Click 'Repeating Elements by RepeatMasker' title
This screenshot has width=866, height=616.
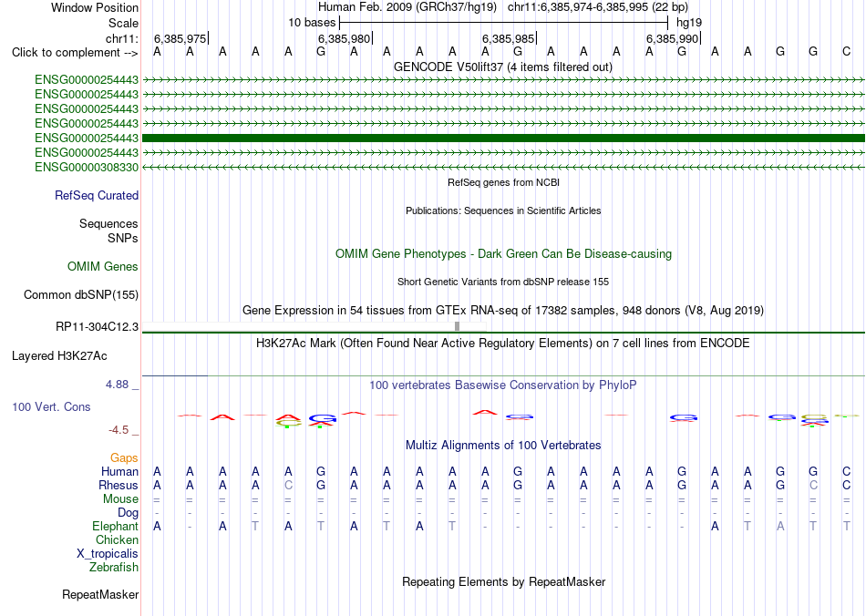pyautogui.click(x=503, y=581)
